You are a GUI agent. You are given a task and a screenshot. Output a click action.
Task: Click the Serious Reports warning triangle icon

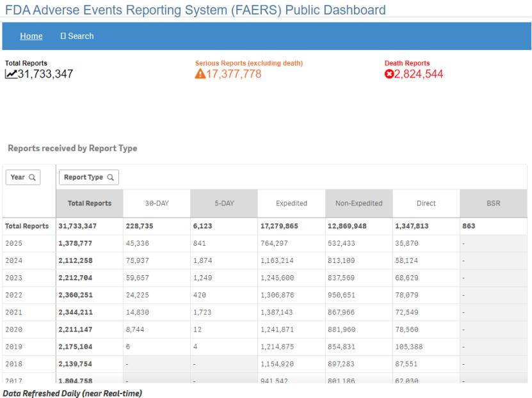pos(200,74)
